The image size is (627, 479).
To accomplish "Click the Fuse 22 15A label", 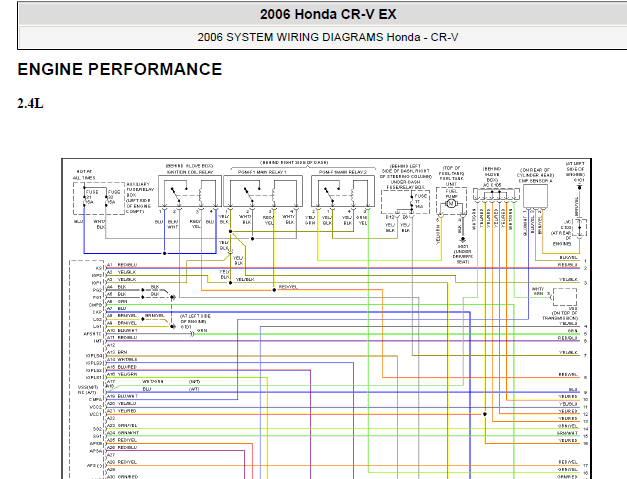I will point(114,197).
